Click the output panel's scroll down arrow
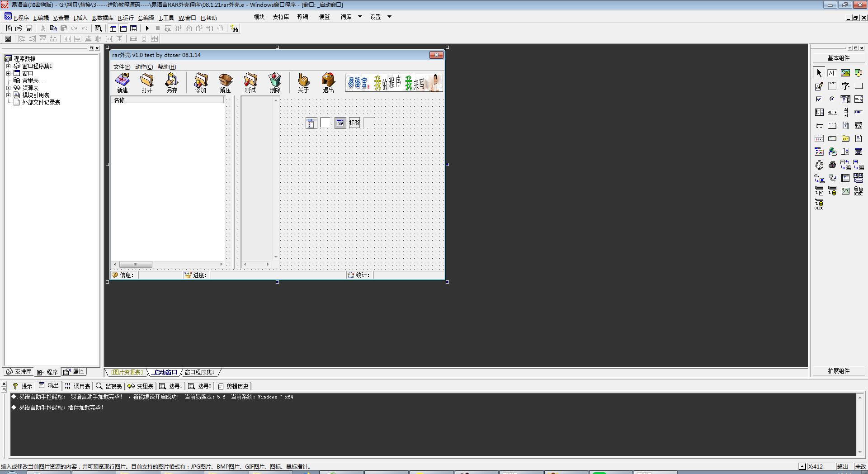Screen dimensions: 868x474 (x=859, y=452)
